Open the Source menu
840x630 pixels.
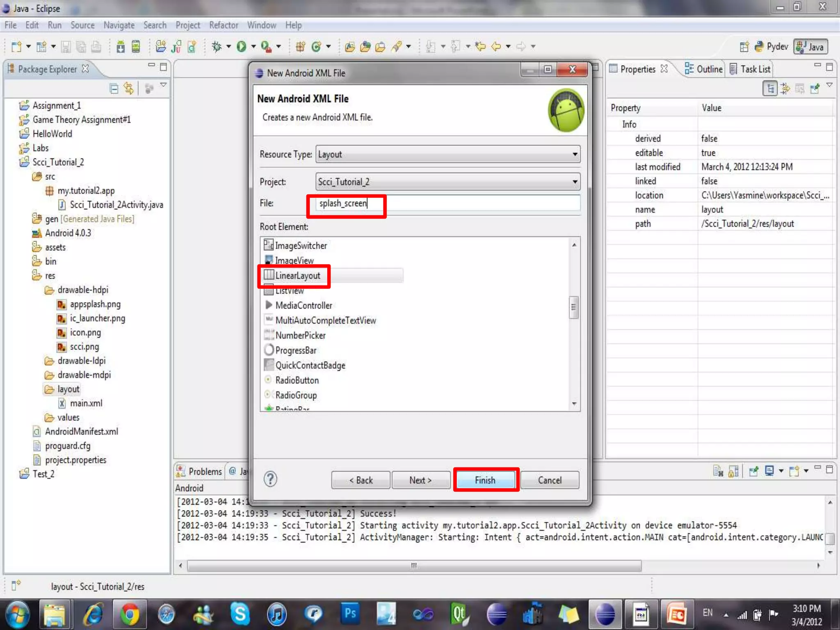point(82,25)
